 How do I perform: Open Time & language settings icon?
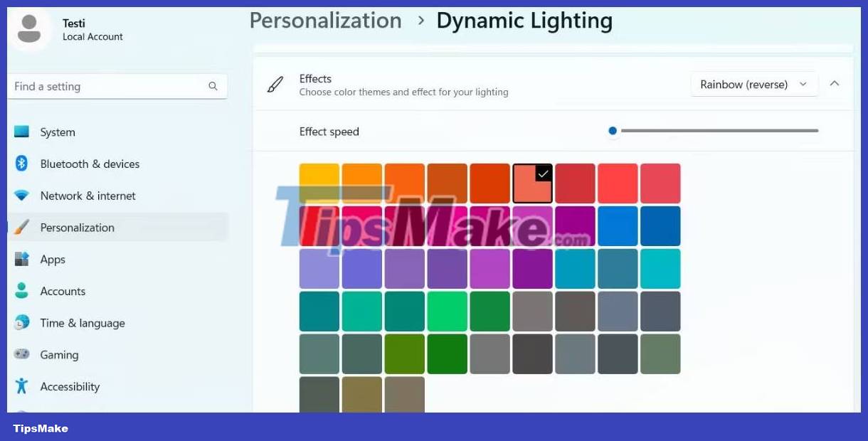coord(21,323)
